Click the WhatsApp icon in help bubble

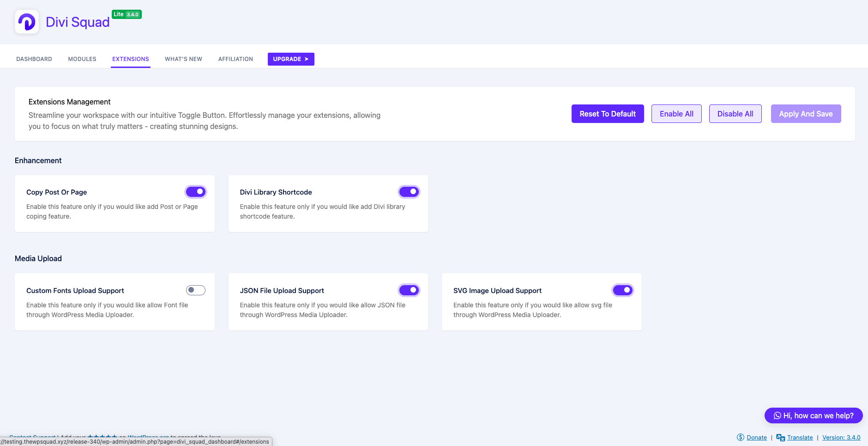point(778,415)
